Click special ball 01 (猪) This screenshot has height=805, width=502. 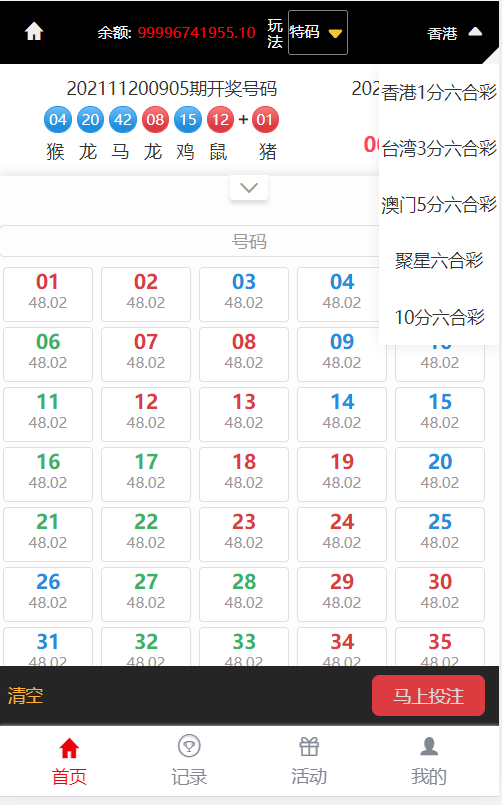[265, 120]
